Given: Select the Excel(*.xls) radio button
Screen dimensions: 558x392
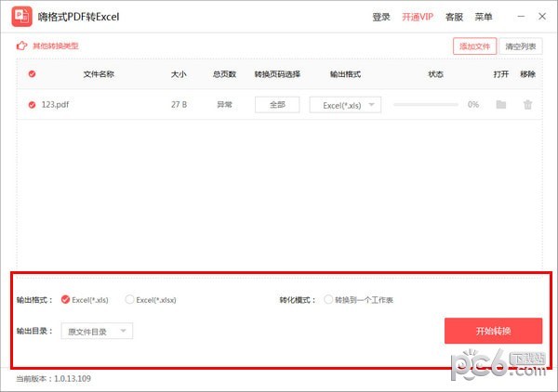Looking at the screenshot, I should [x=65, y=300].
